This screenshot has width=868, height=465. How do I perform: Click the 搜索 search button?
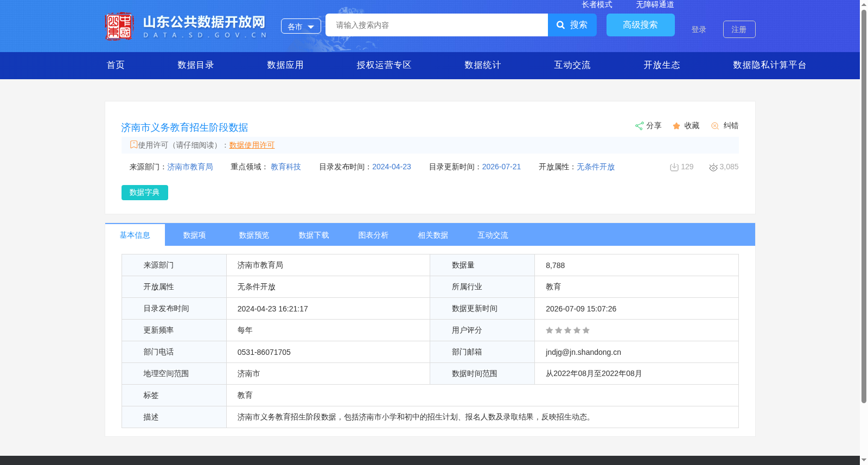(x=572, y=25)
